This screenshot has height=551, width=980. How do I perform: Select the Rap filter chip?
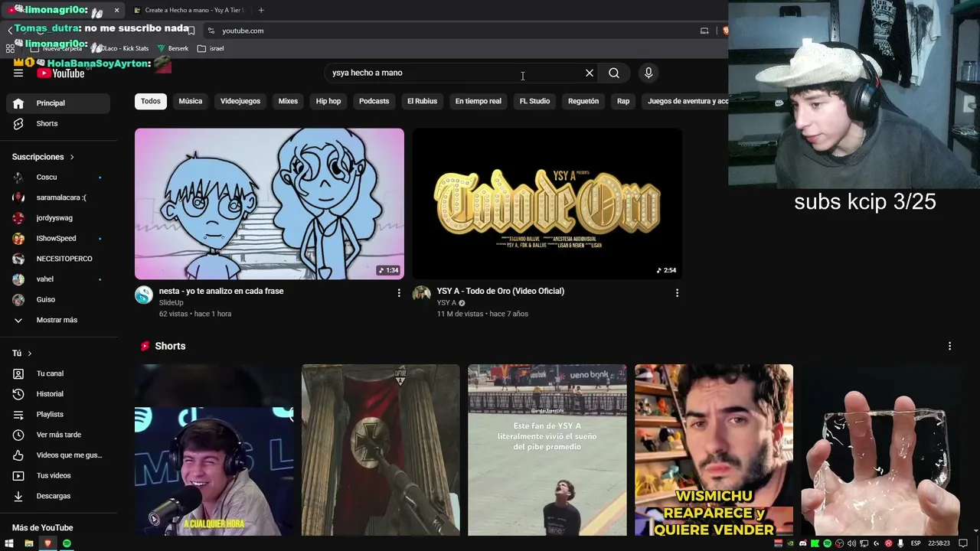[623, 101]
